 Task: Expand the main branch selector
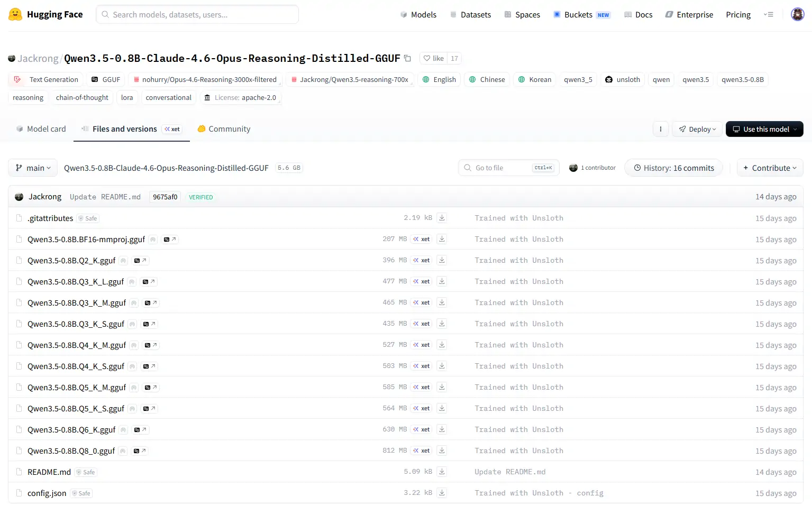click(x=33, y=168)
